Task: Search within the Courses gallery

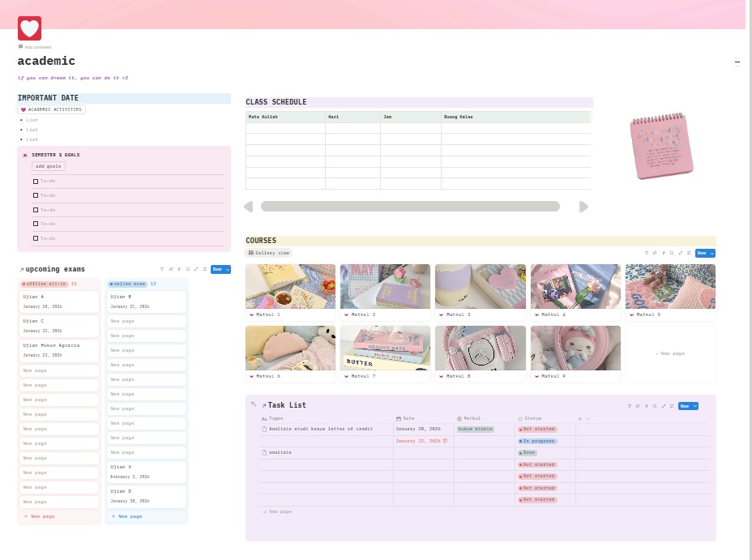Action: pyautogui.click(x=672, y=253)
